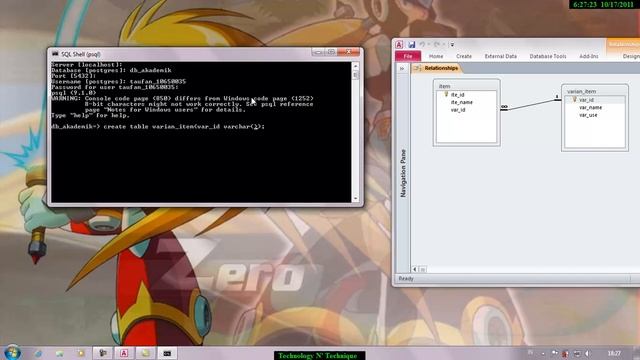This screenshot has height=360, width=640.
Task: Click the taskbar clock showing 18:27
Action: point(614,353)
